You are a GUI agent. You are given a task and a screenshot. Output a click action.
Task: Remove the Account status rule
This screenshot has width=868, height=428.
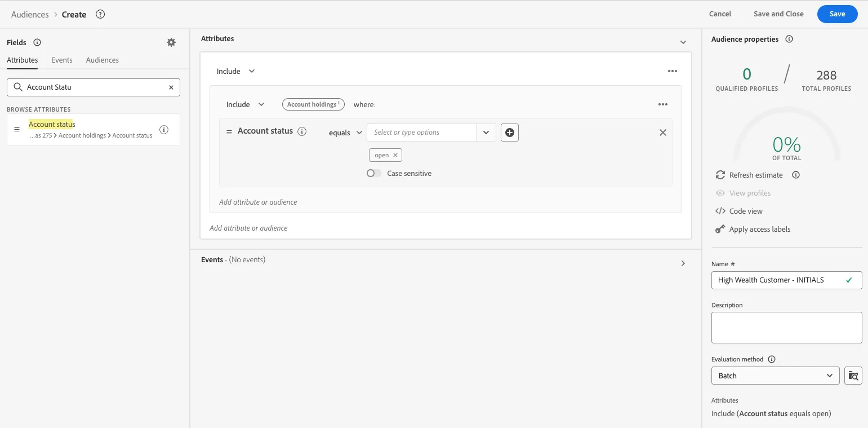pyautogui.click(x=663, y=133)
